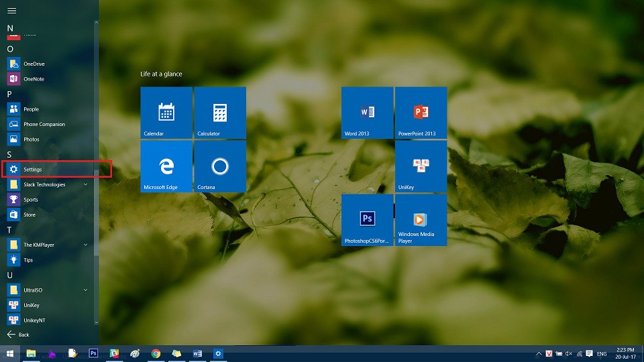Open Sticky Notes from taskbar
This screenshot has width=644, height=362.
(176, 353)
